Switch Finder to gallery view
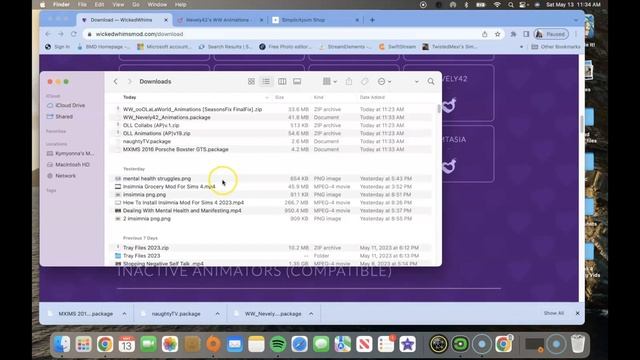640x360 pixels. [297, 82]
